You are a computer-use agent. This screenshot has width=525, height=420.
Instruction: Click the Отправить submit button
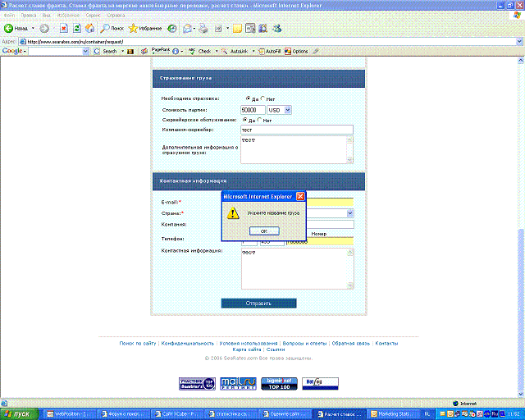coord(258,303)
